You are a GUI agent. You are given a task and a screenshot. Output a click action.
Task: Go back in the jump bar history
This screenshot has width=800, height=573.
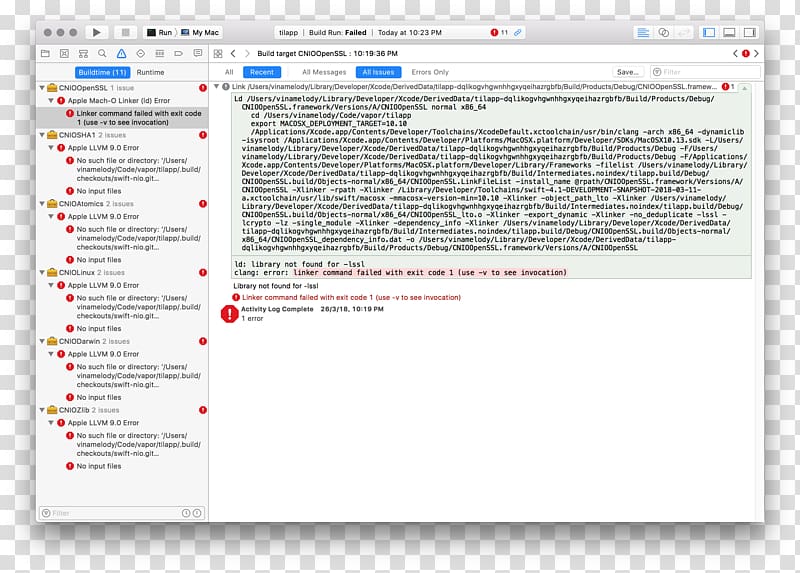pyautogui.click(x=233, y=53)
